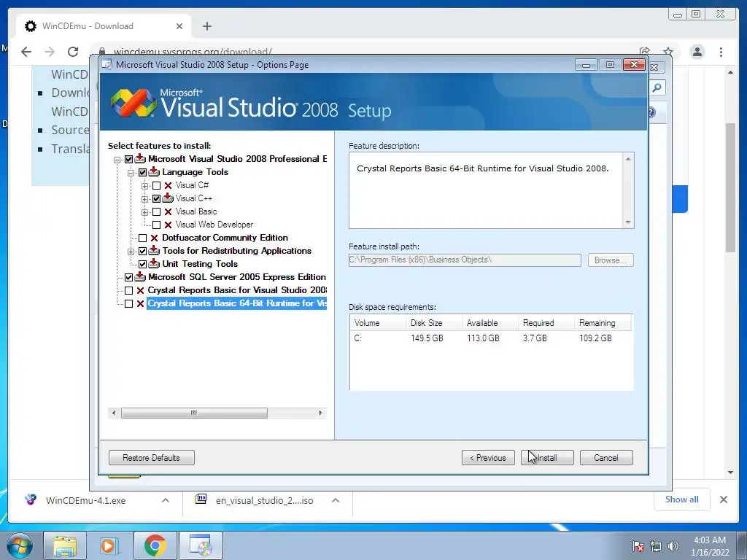Enable the Visual Basic checkbox

(x=156, y=212)
